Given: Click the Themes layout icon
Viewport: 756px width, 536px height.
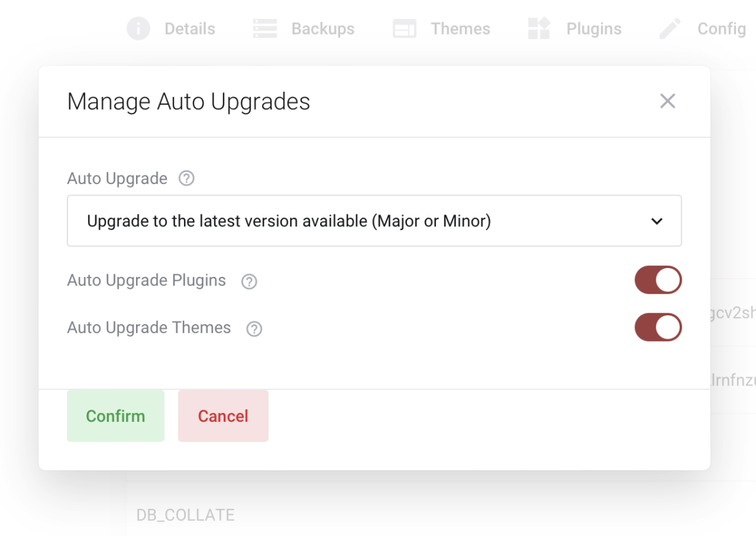Looking at the screenshot, I should coord(404,28).
